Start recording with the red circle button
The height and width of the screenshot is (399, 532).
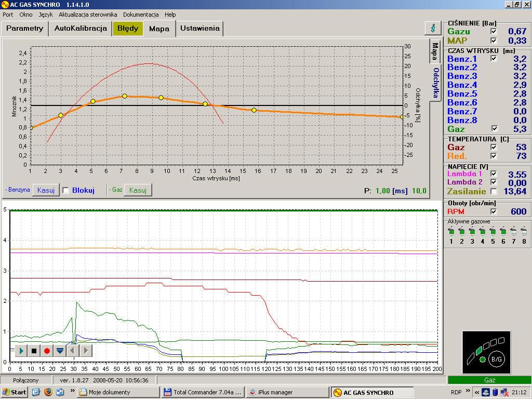pyautogui.click(x=47, y=351)
